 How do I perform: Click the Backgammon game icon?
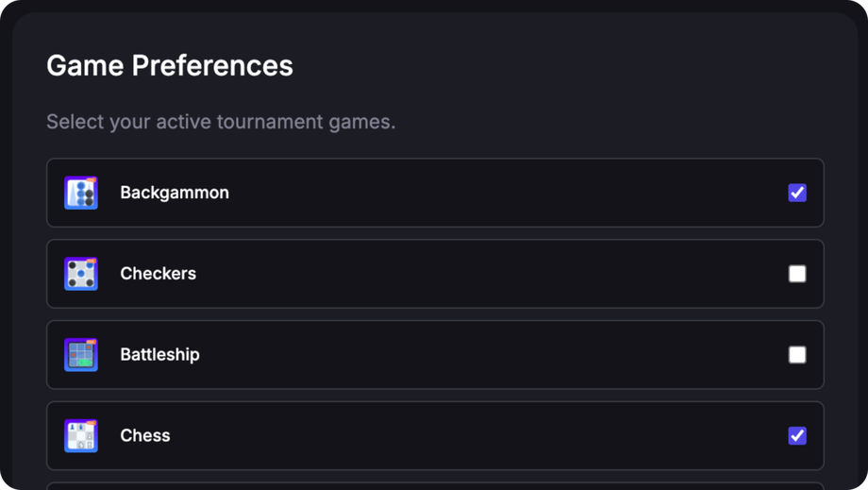coord(81,193)
